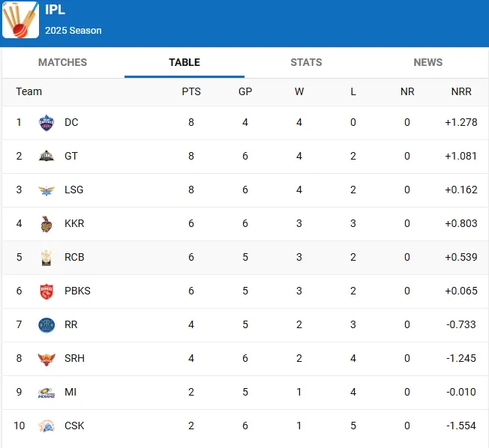Viewport: 489px width, 448px height.
Task: Click the Rajasthan Royals team logo
Action: pyautogui.click(x=46, y=324)
